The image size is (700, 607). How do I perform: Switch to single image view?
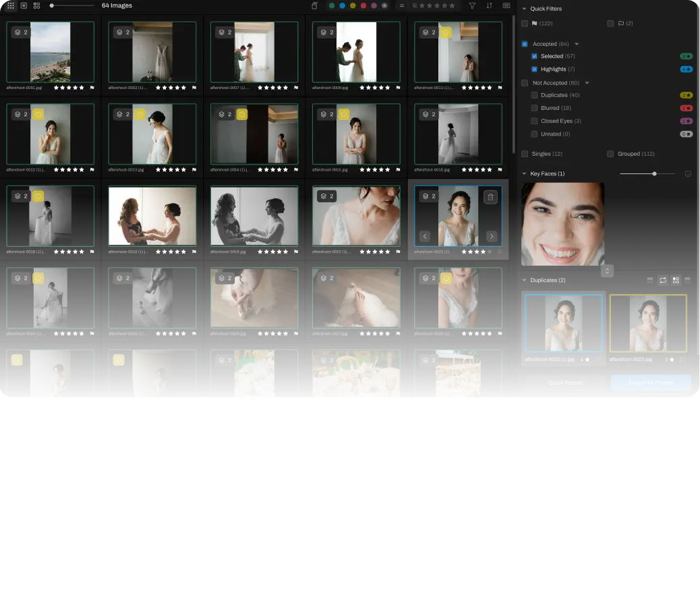coord(24,5)
